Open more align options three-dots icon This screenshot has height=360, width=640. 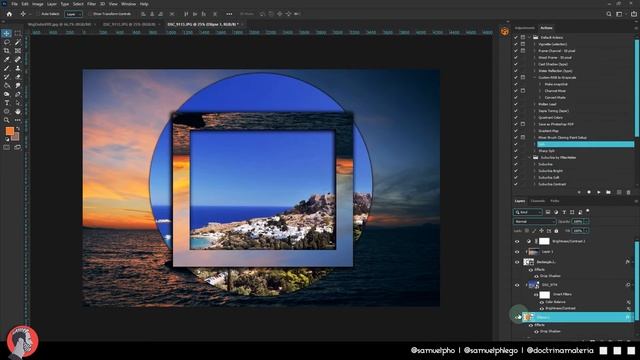(x=229, y=14)
